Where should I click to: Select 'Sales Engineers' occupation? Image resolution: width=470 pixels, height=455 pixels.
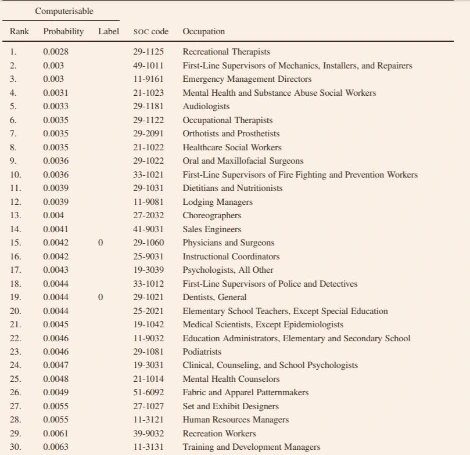click(x=212, y=229)
